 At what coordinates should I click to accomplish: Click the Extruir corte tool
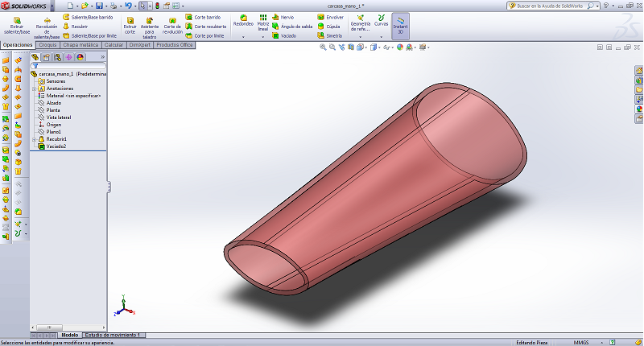(130, 26)
